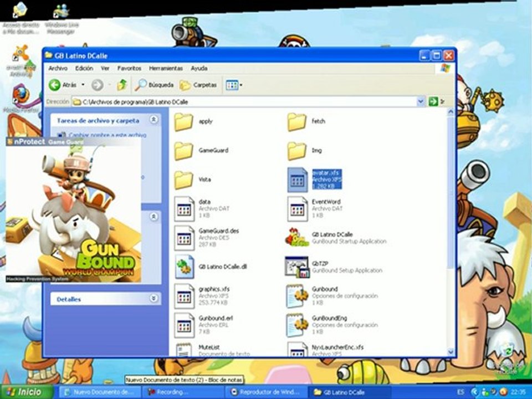Select the EventWord DAT file icon

[x=297, y=209]
